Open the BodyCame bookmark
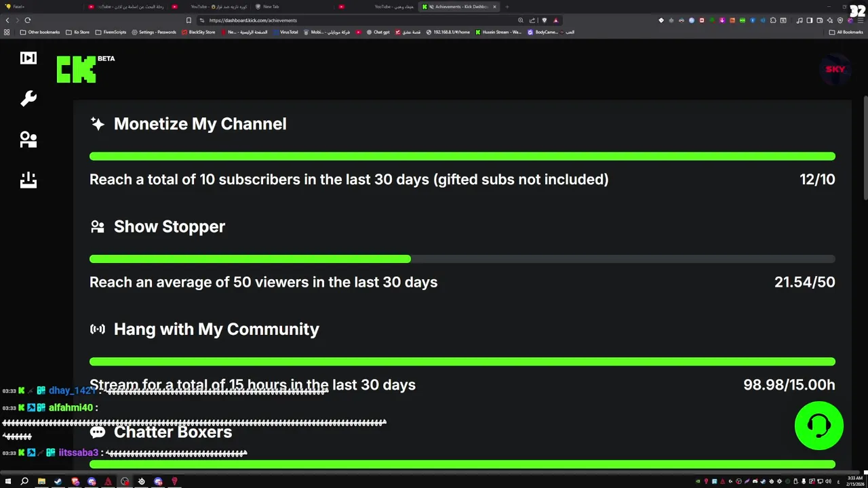 (542, 32)
